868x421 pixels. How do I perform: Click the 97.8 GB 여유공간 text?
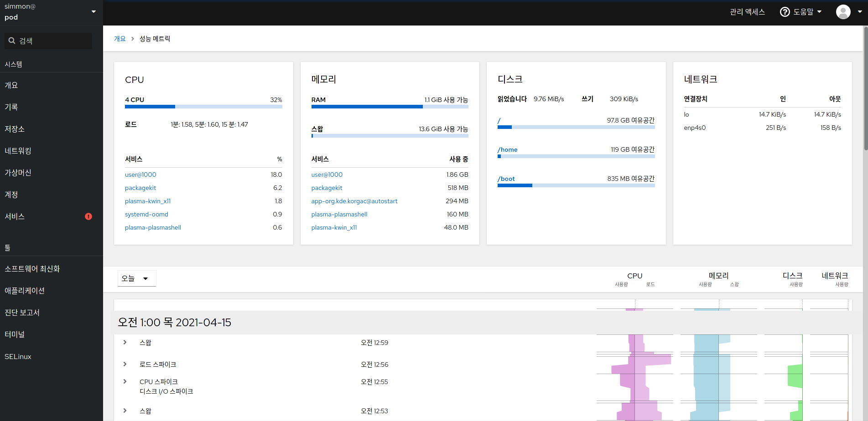tap(631, 120)
